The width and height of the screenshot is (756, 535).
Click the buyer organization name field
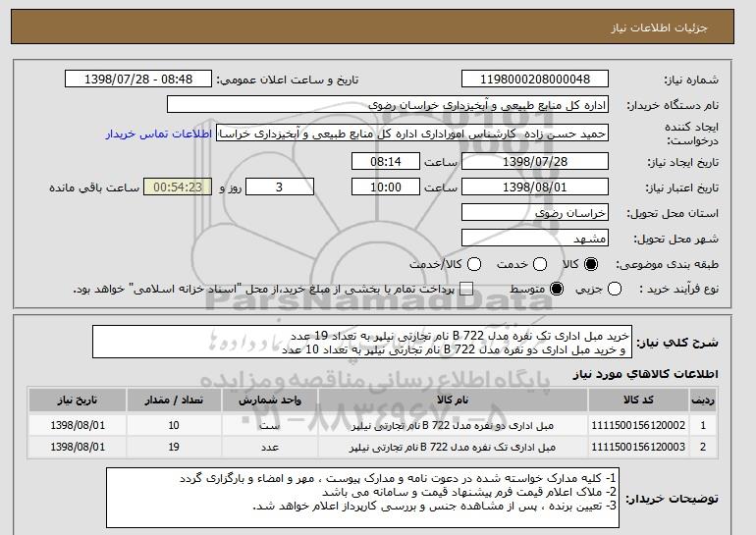point(388,105)
